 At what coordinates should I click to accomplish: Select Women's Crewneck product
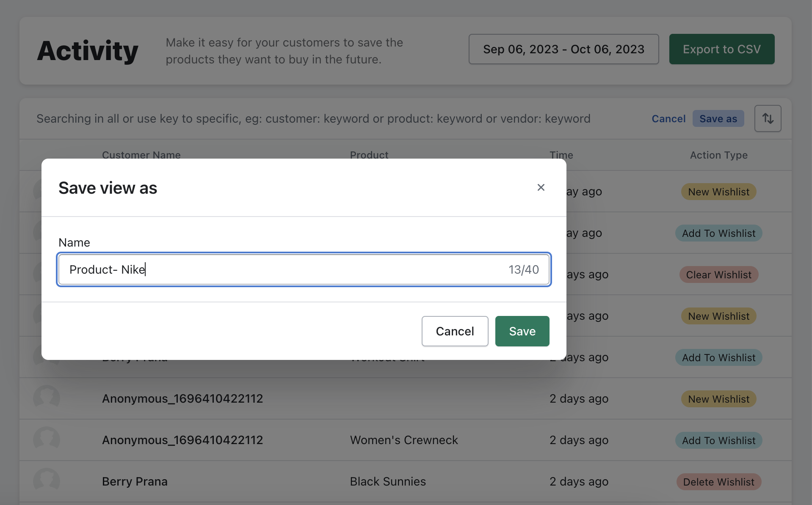(403, 440)
